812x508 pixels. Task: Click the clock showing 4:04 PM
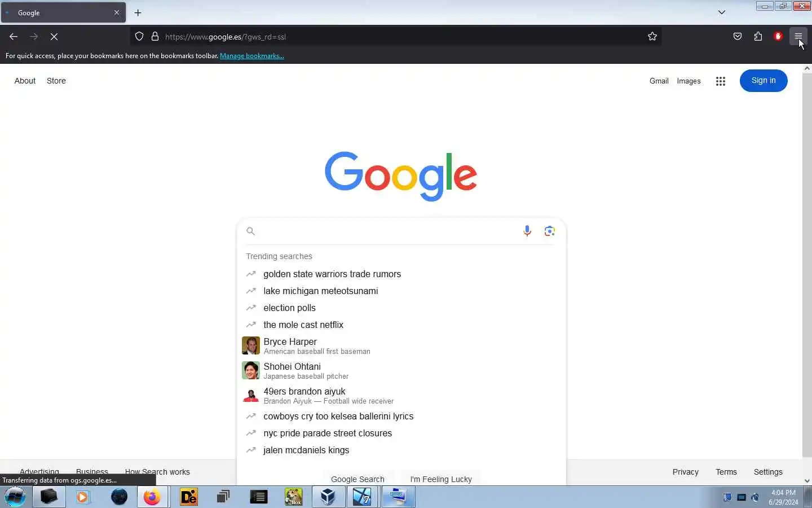click(x=783, y=493)
